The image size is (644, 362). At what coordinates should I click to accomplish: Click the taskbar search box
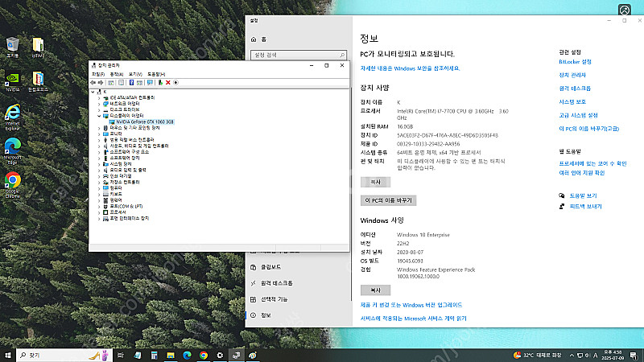pyautogui.click(x=64, y=355)
